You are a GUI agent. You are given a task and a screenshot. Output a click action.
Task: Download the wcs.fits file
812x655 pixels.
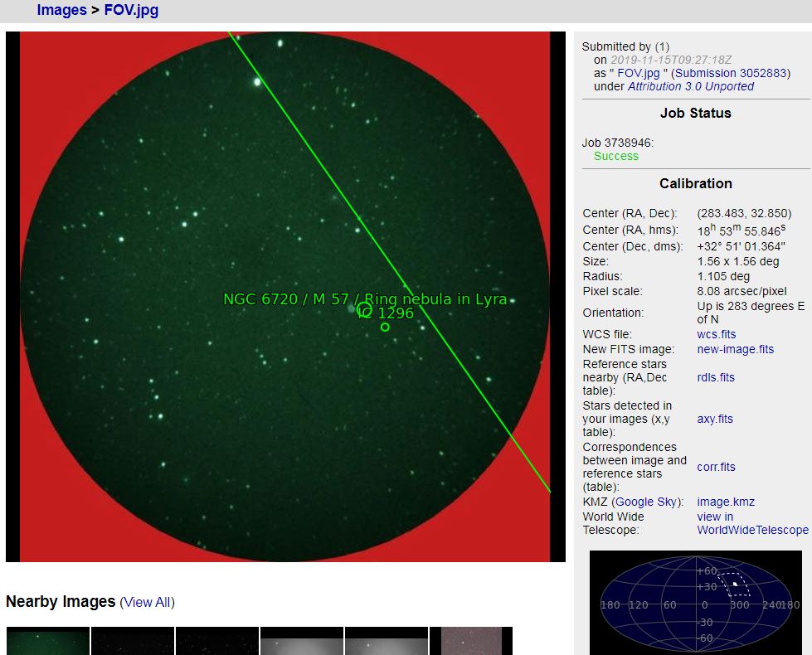[716, 334]
